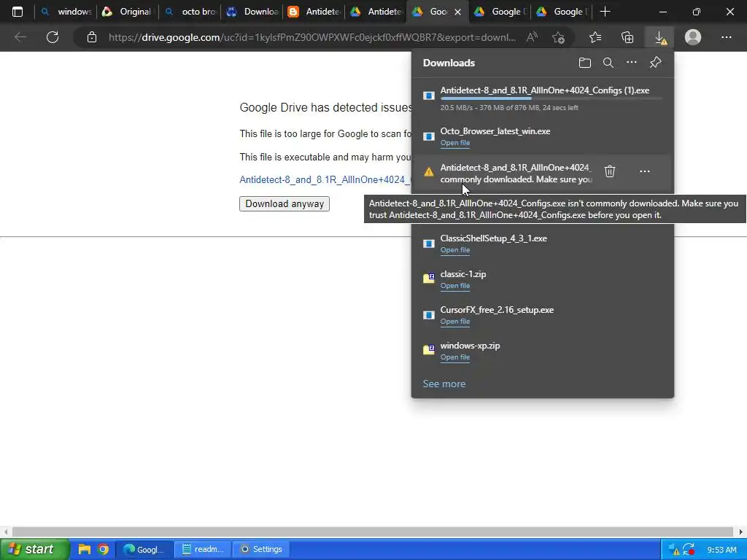Open Edge Settings and more menu
The width and height of the screenshot is (747, 560).
726,37
